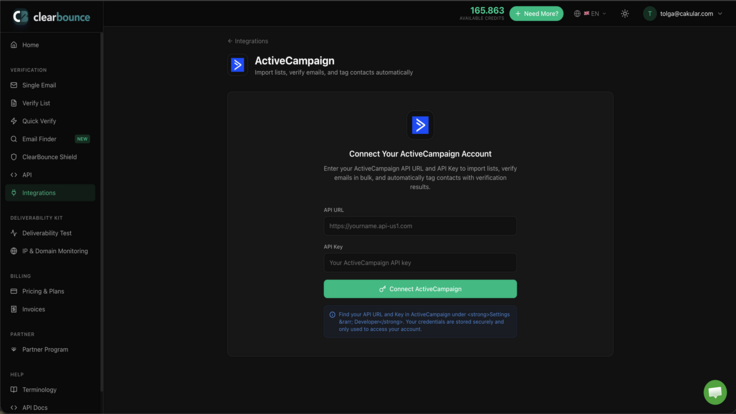Viewport: 736px width, 414px height.
Task: Click the sidebar scrollbar
Action: pos(101,211)
